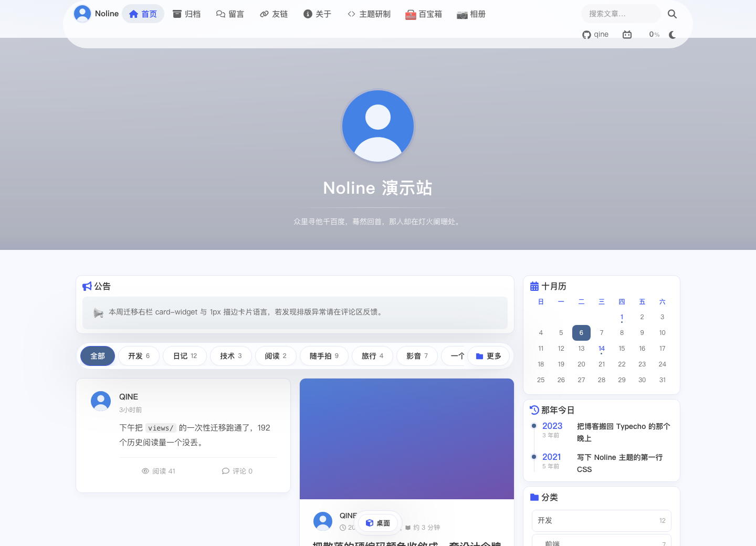Click the Noline logo avatar in navbar
The height and width of the screenshot is (546, 756).
(82, 14)
